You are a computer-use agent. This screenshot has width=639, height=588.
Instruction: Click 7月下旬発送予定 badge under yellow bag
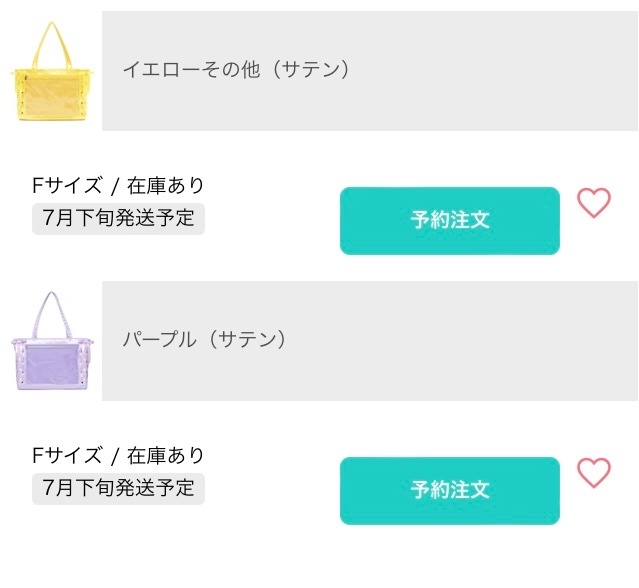pyautogui.click(x=118, y=218)
